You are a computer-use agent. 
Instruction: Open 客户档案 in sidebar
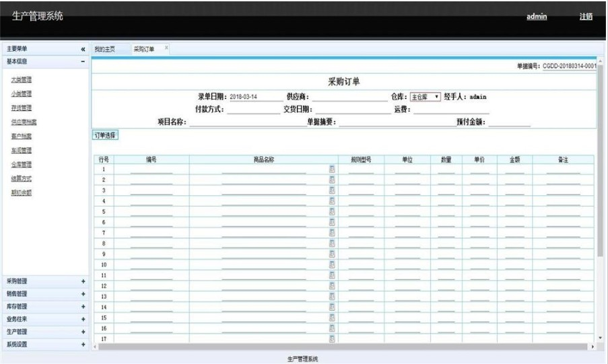[22, 136]
